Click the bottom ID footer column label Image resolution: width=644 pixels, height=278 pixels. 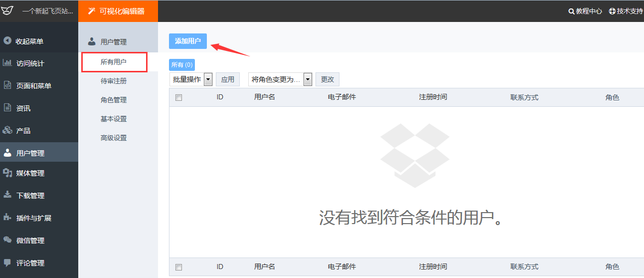pyautogui.click(x=220, y=267)
